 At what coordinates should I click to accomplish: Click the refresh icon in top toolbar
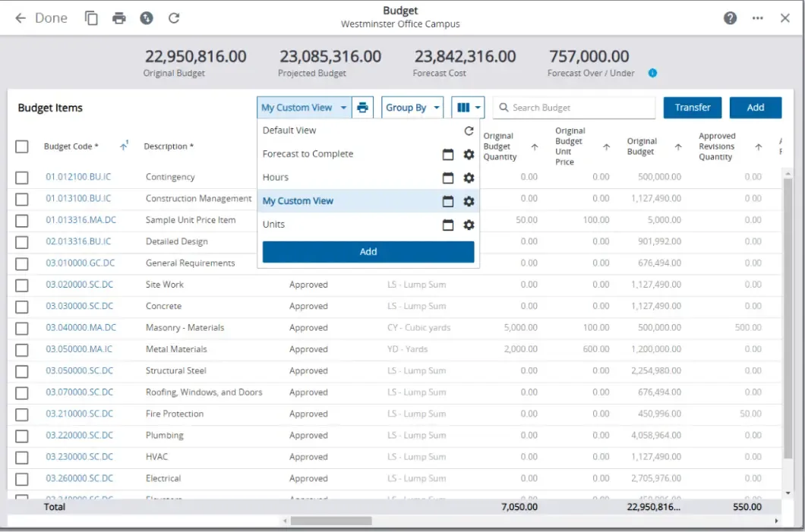click(174, 18)
